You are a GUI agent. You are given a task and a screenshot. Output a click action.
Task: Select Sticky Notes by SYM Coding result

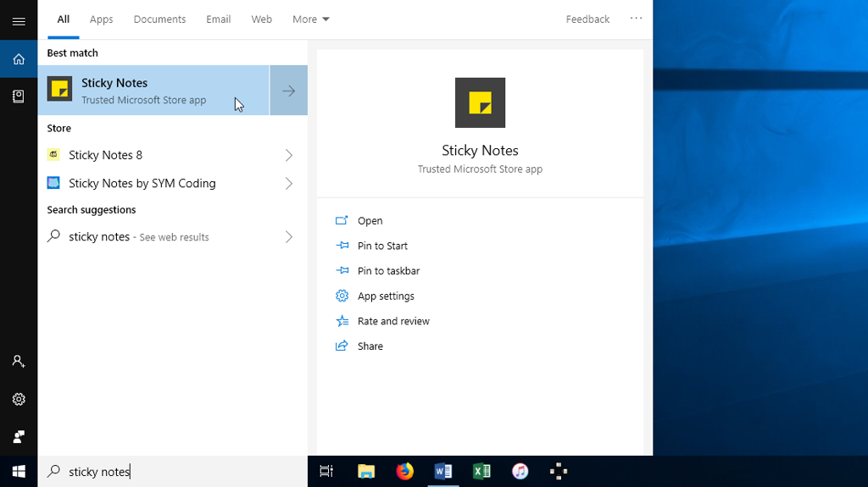coord(173,183)
